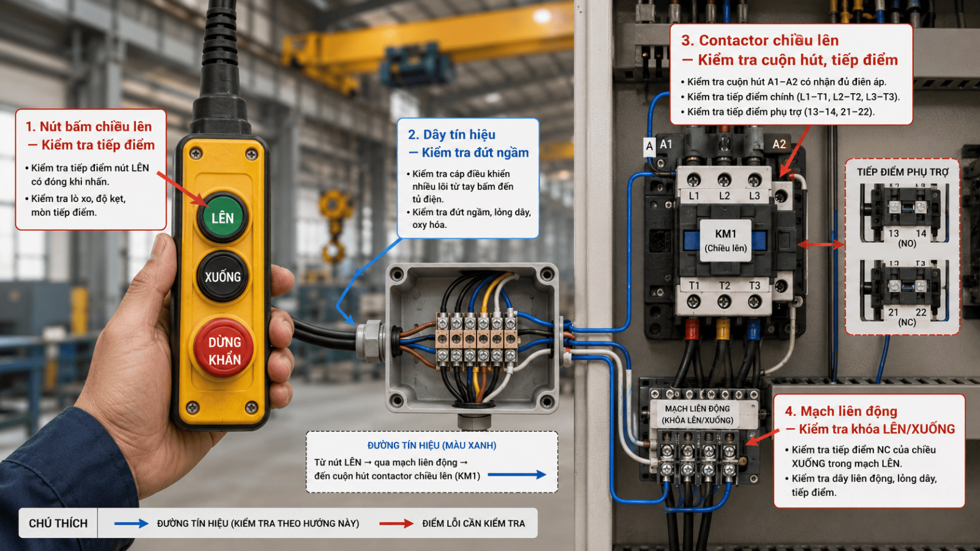Viewport: 980px width, 551px height.
Task: Click the L1 terminal screw on contactor
Action: [694, 180]
